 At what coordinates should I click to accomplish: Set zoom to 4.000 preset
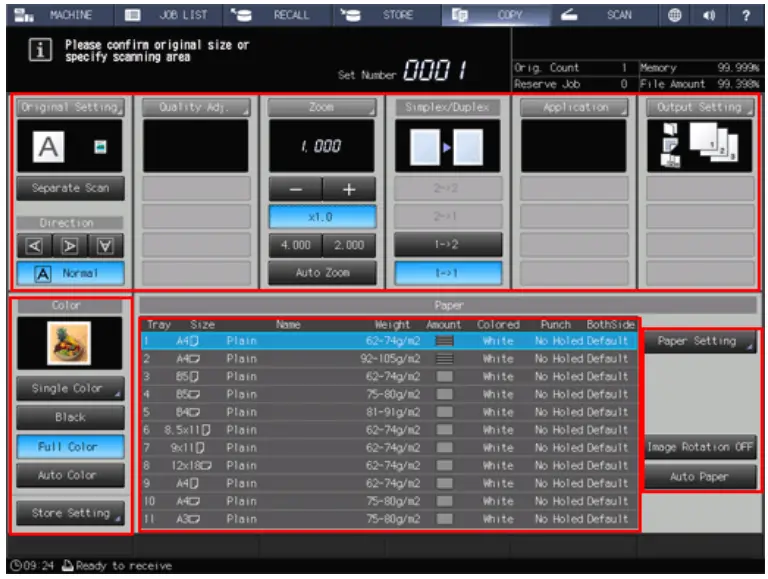(295, 245)
